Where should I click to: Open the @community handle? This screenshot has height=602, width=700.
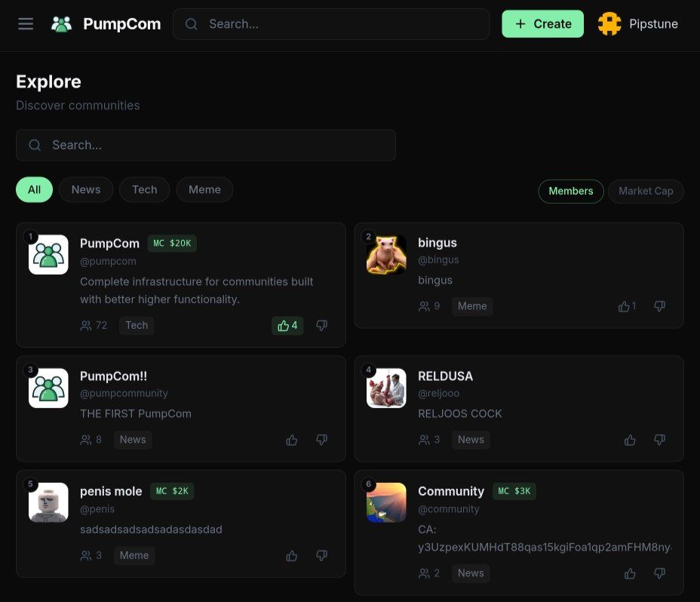tap(449, 509)
